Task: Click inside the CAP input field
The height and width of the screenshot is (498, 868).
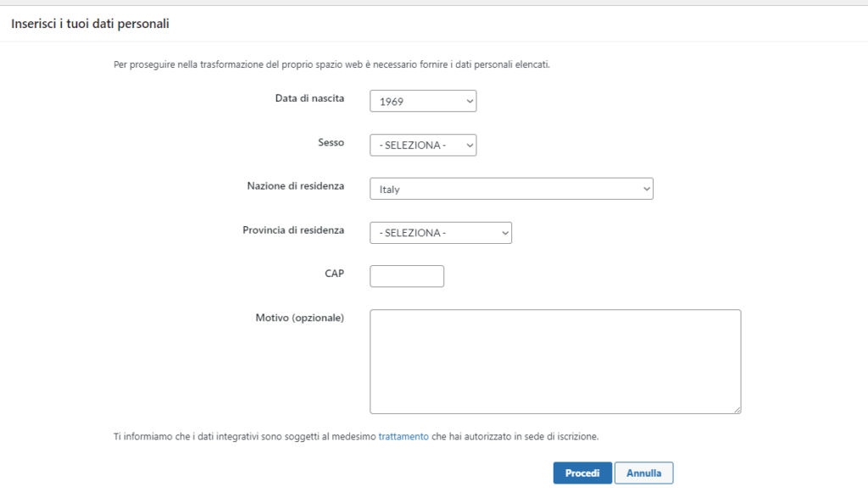Action: click(406, 275)
